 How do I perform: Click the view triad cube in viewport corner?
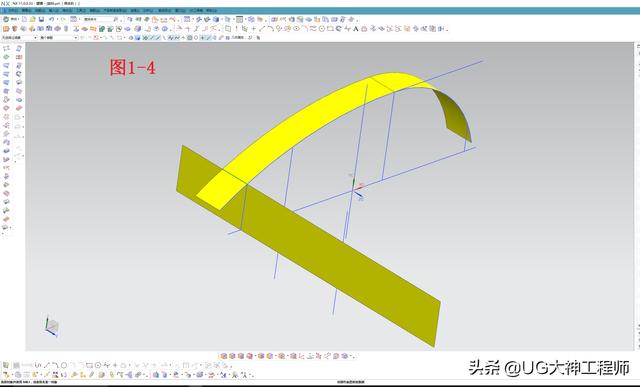coord(52,326)
